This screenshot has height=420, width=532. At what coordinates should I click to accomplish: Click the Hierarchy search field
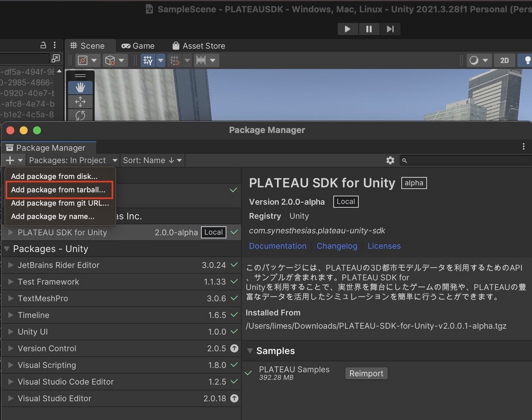tap(25, 58)
